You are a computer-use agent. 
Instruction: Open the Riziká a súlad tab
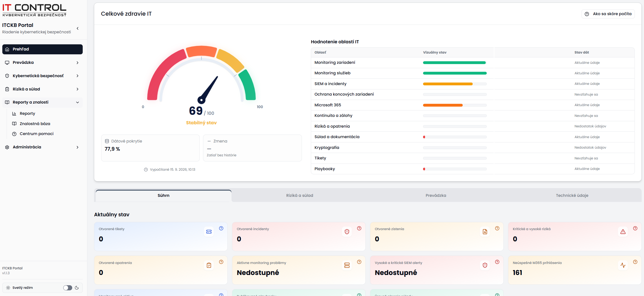pyautogui.click(x=300, y=196)
